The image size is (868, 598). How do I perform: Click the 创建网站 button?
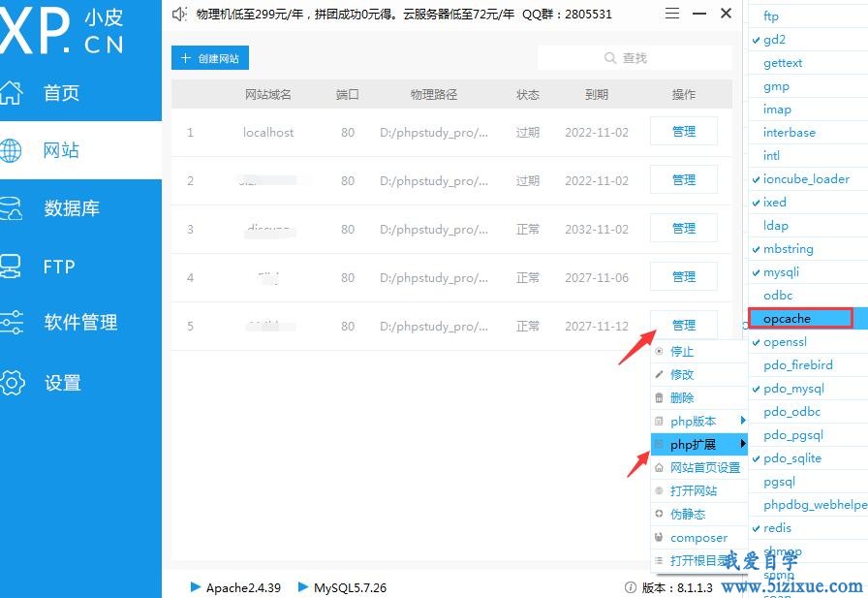coord(210,58)
